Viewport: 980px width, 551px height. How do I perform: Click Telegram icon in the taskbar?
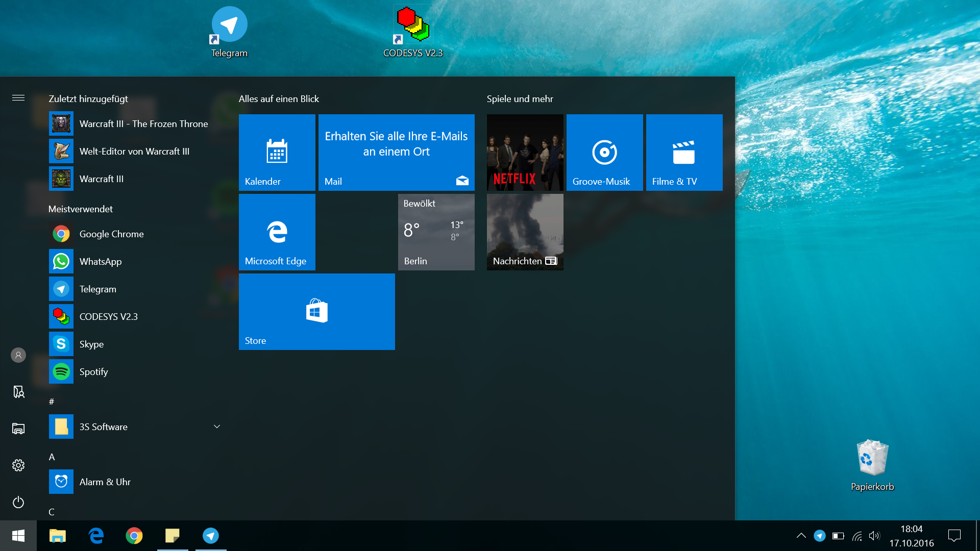click(211, 536)
